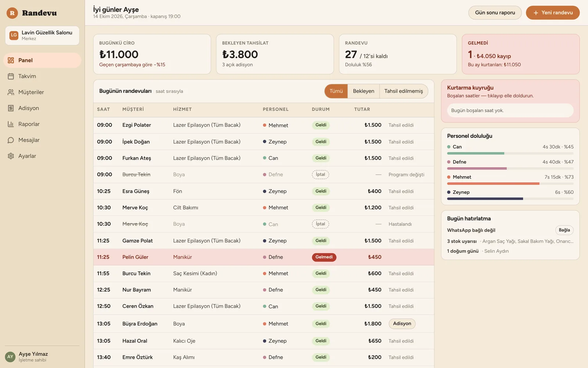
Task: Open the Takvim menu item
Action: click(x=42, y=76)
